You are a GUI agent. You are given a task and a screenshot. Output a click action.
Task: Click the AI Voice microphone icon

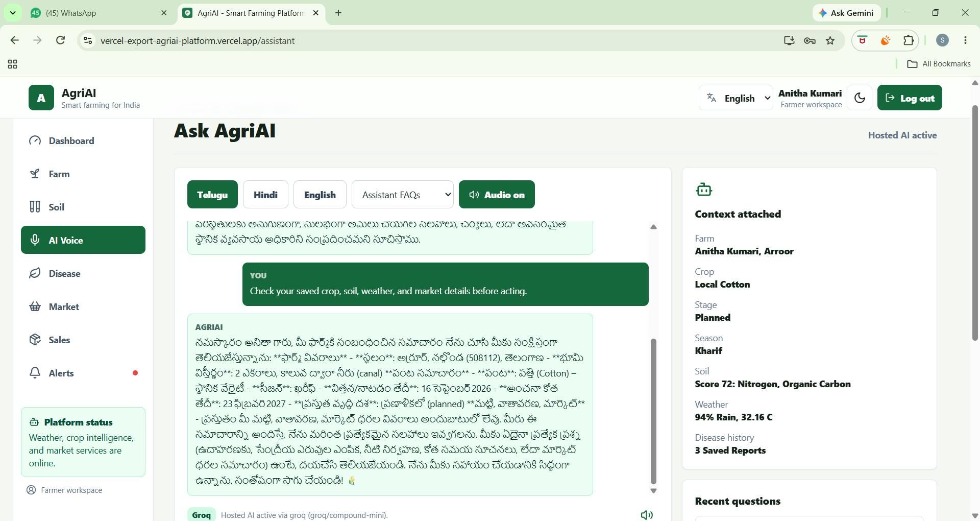click(35, 240)
